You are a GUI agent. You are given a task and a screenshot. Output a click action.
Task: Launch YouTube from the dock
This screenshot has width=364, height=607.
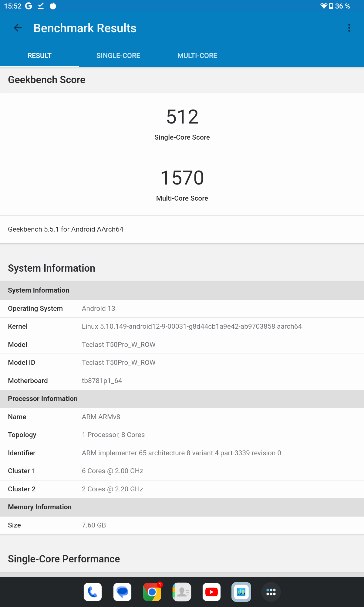pos(212,592)
